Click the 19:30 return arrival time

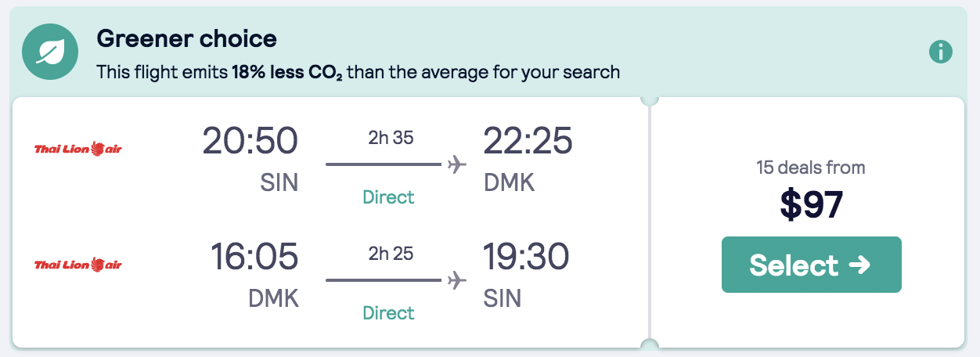pos(526,258)
